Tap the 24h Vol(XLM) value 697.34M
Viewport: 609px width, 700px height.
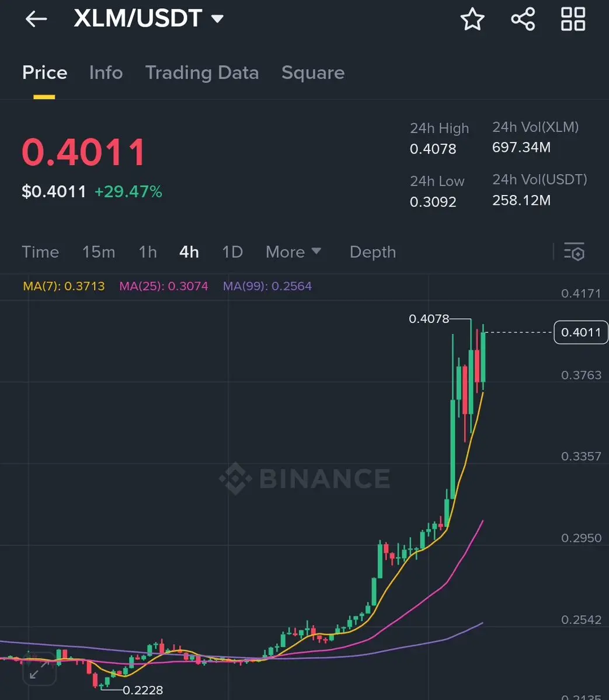pos(521,147)
